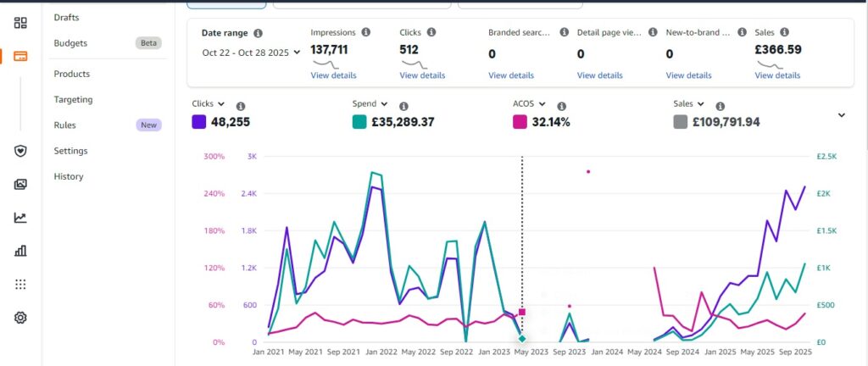868x366 pixels.
Task: Click View details under Sales
Action: pyautogui.click(x=777, y=75)
